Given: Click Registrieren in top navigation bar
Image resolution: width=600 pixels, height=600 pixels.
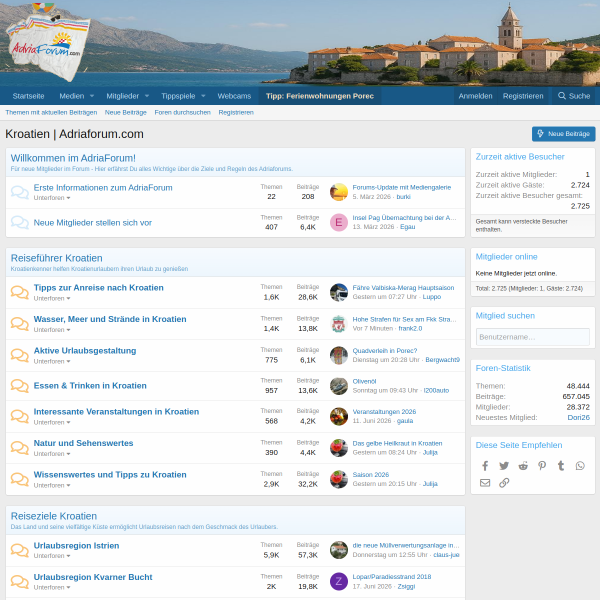Looking at the screenshot, I should [x=523, y=96].
